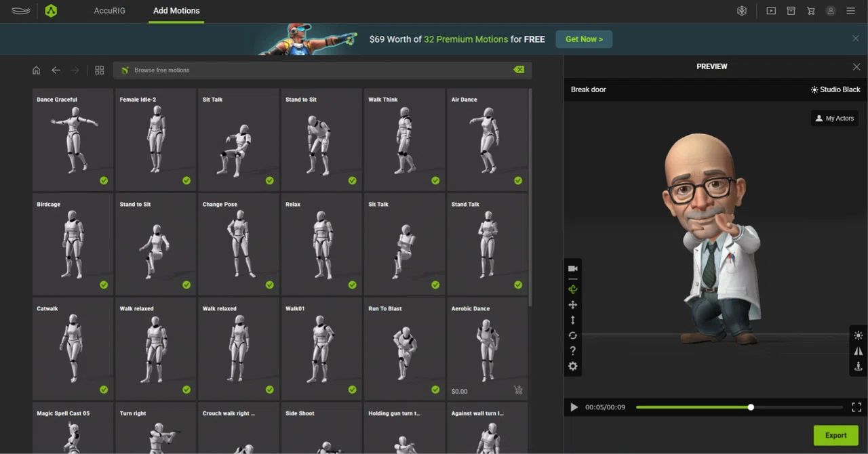
Task: Open the Studio Black environment dropdown
Action: [x=835, y=89]
